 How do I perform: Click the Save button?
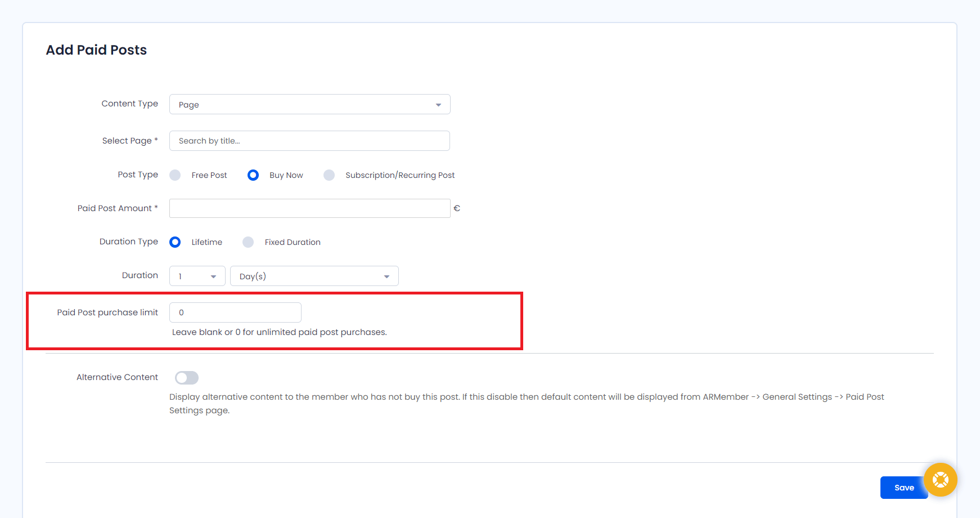point(903,488)
